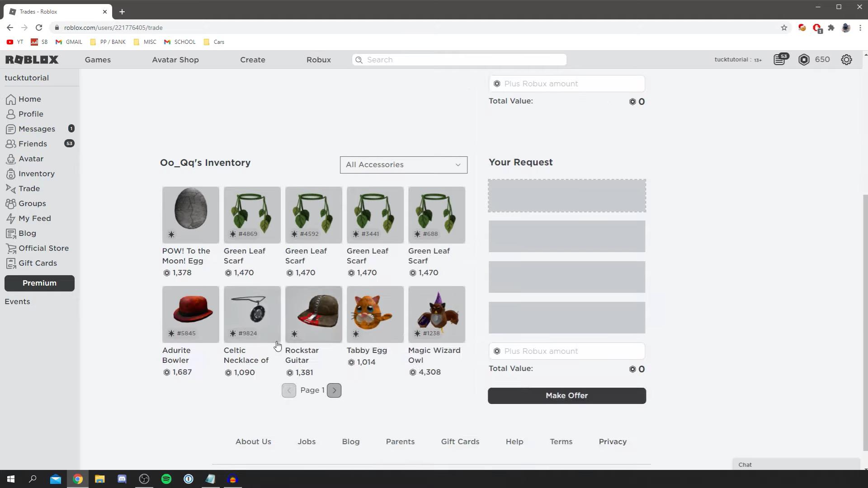
Task: Open Windows search from taskbar
Action: pyautogui.click(x=33, y=479)
